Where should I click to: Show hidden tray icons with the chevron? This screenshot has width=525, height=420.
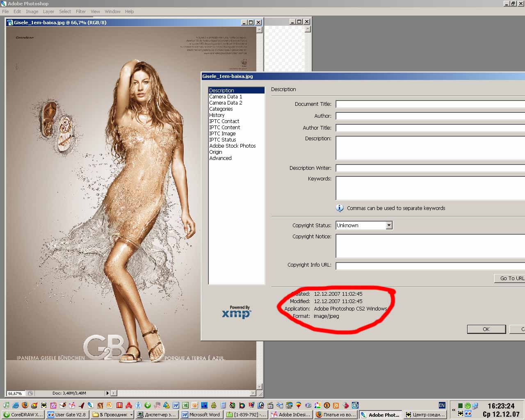click(x=454, y=410)
